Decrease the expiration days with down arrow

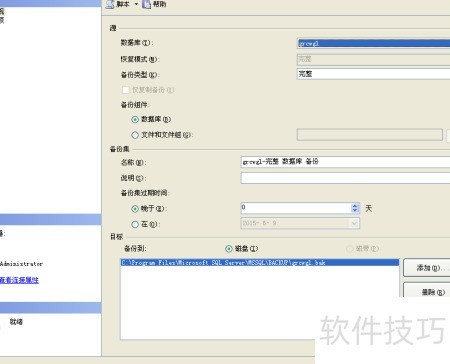point(355,211)
